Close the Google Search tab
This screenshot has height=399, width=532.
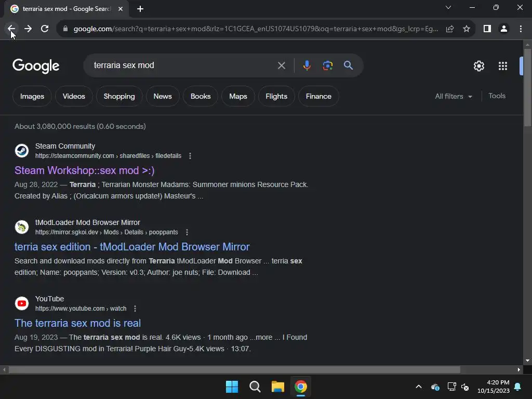[x=121, y=9]
